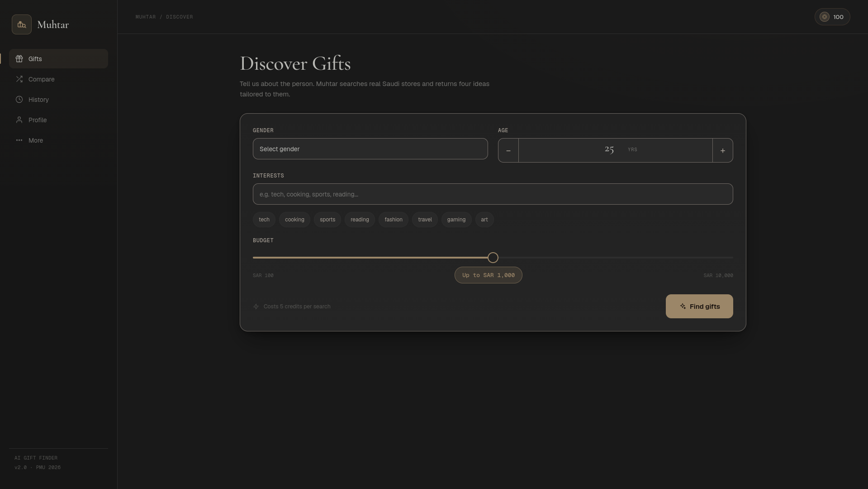Screen dimensions: 868x489
Task: Click the credits coin icon
Action: [825, 17]
